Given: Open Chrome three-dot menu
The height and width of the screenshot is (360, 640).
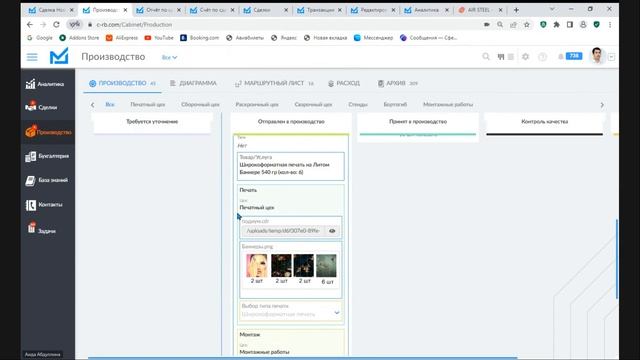Looking at the screenshot, I should click(x=610, y=24).
